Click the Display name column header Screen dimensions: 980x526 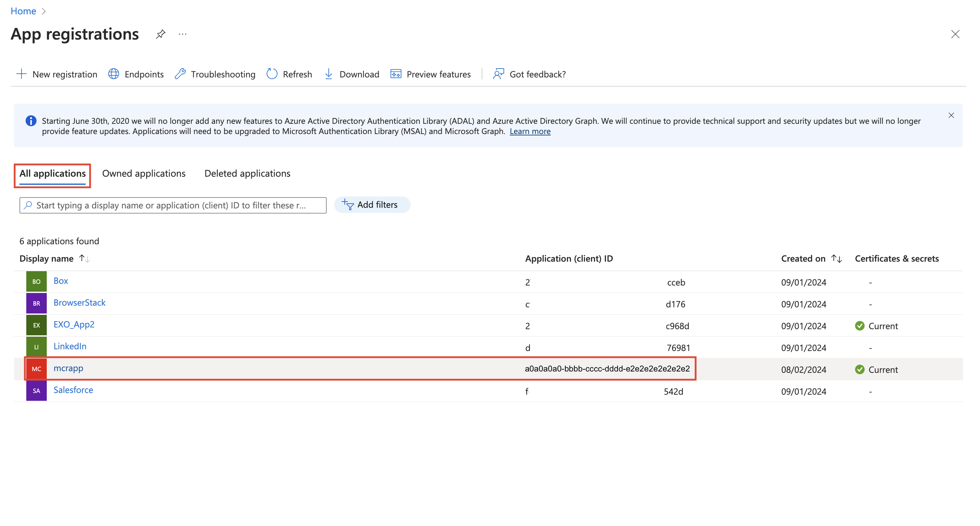click(x=46, y=259)
